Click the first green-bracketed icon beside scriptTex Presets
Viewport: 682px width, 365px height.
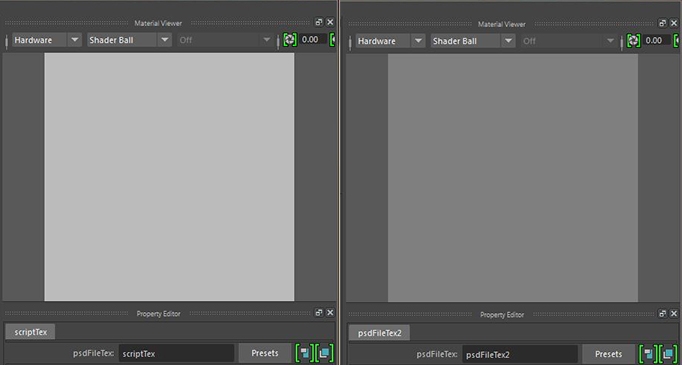(x=305, y=353)
